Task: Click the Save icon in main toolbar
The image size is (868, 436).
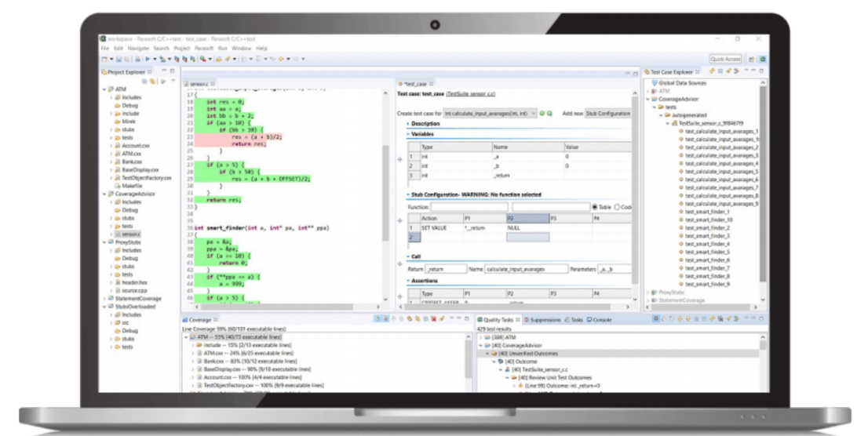Action: click(120, 59)
